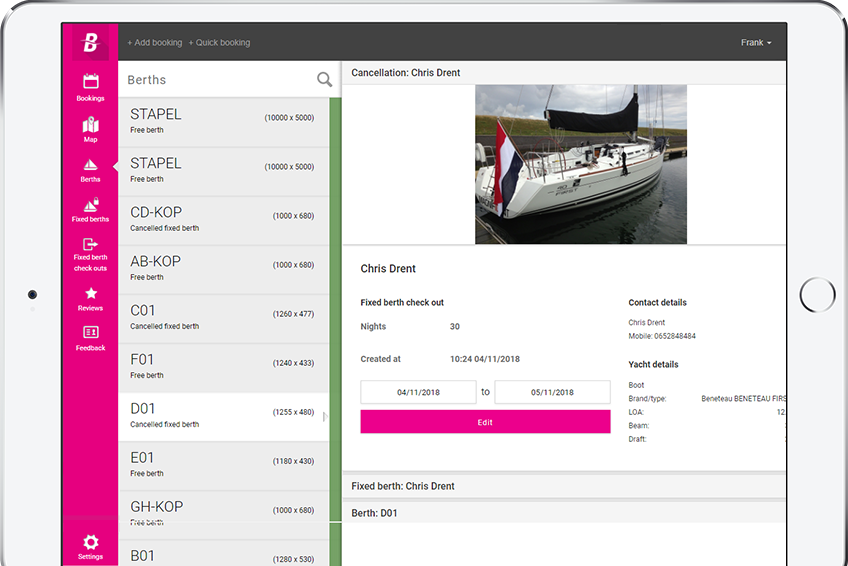Click the Chris Drent name heading
848x566 pixels.
click(x=388, y=269)
